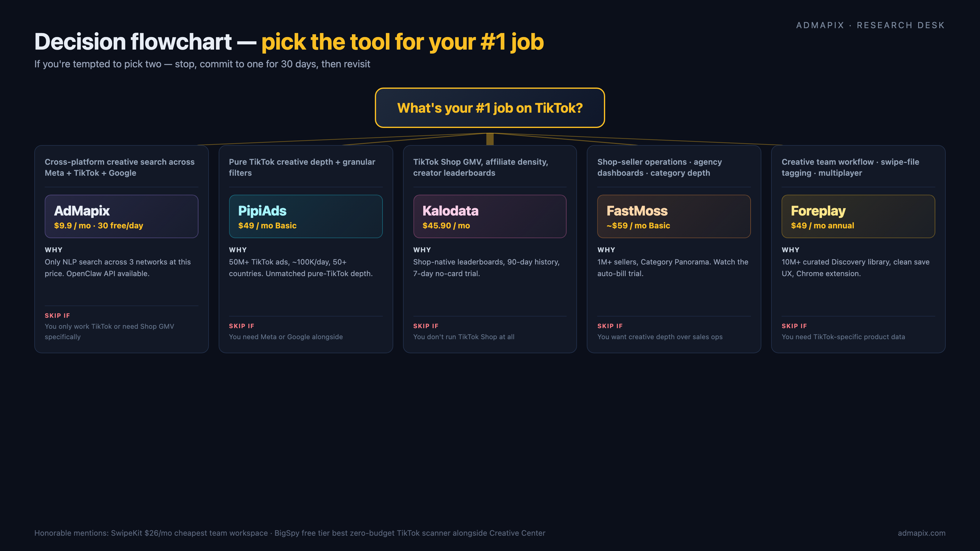The image size is (980, 551).
Task: Click the Honorable mentions footer line
Action: (x=289, y=533)
